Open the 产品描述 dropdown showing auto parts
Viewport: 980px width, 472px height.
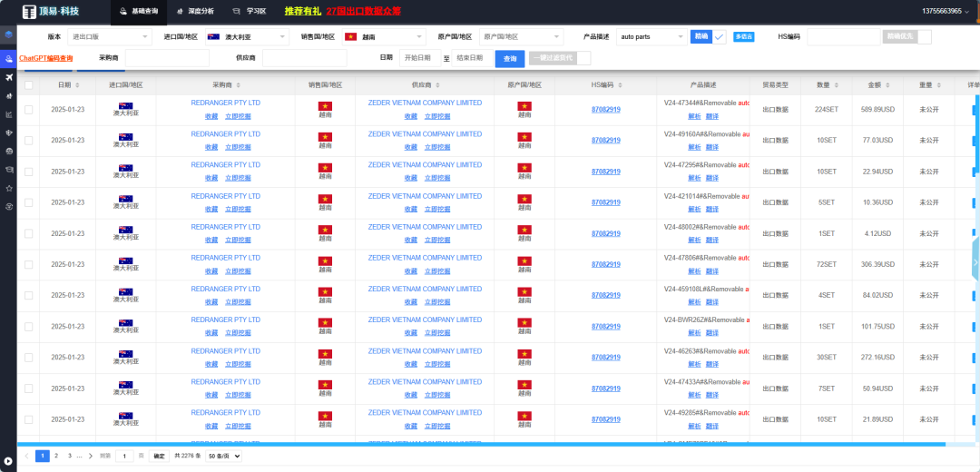pos(652,37)
